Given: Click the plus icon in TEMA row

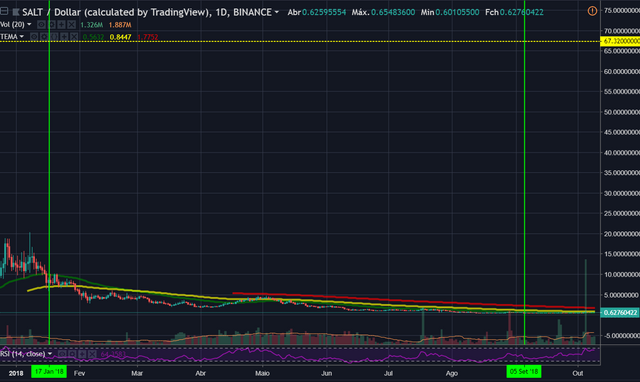Looking at the screenshot, I should 64,37.
